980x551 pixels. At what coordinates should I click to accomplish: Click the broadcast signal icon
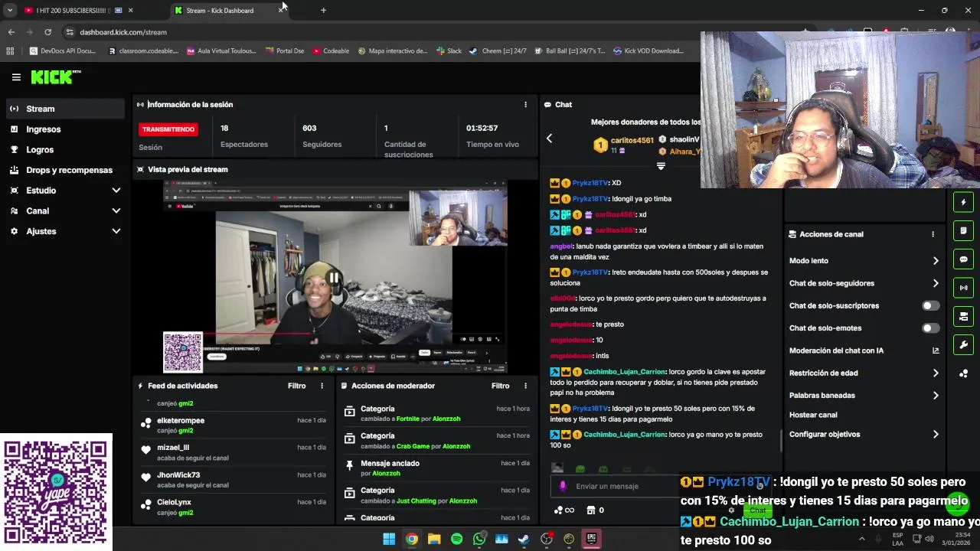[963, 288]
